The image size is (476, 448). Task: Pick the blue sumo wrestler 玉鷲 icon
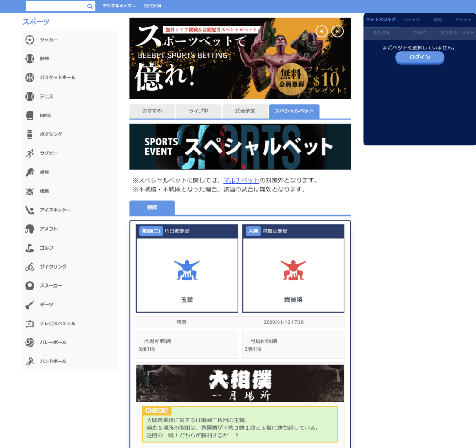tap(187, 270)
